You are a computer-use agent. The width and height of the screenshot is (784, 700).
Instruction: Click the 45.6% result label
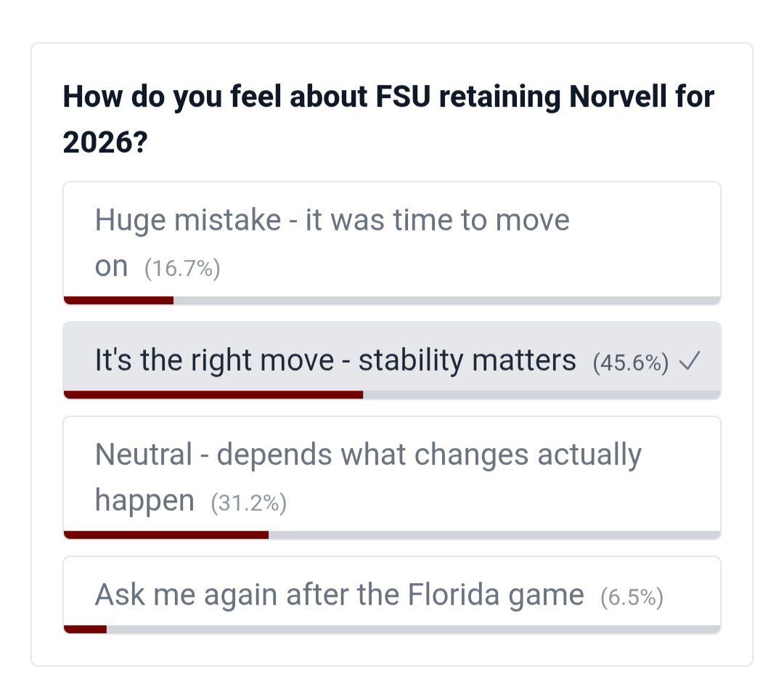pos(630,362)
